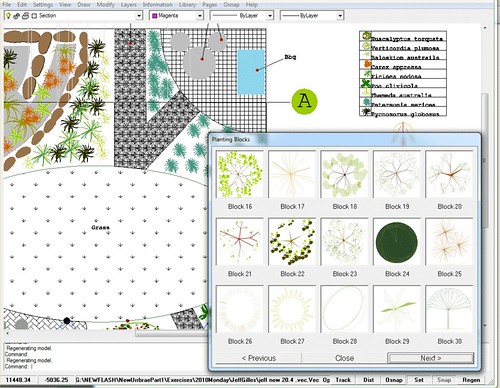Open the Section layer dropdown
This screenshot has height=388, width=500.
139,16
